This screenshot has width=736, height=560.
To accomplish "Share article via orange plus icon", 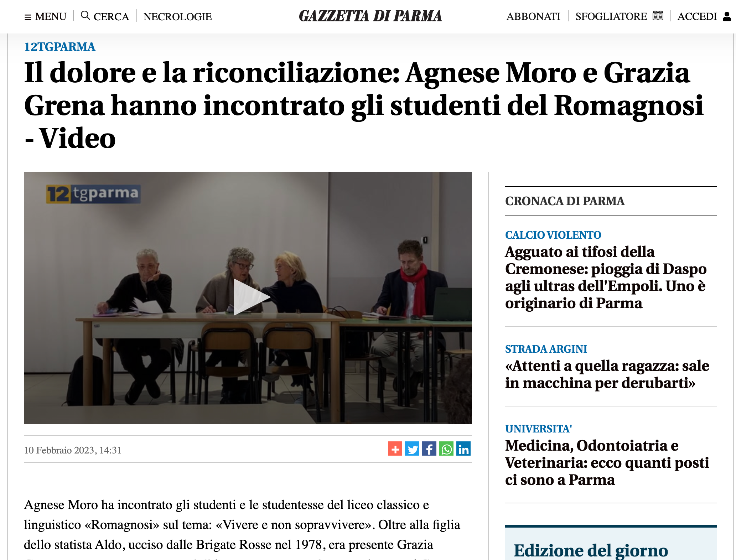I will (395, 449).
